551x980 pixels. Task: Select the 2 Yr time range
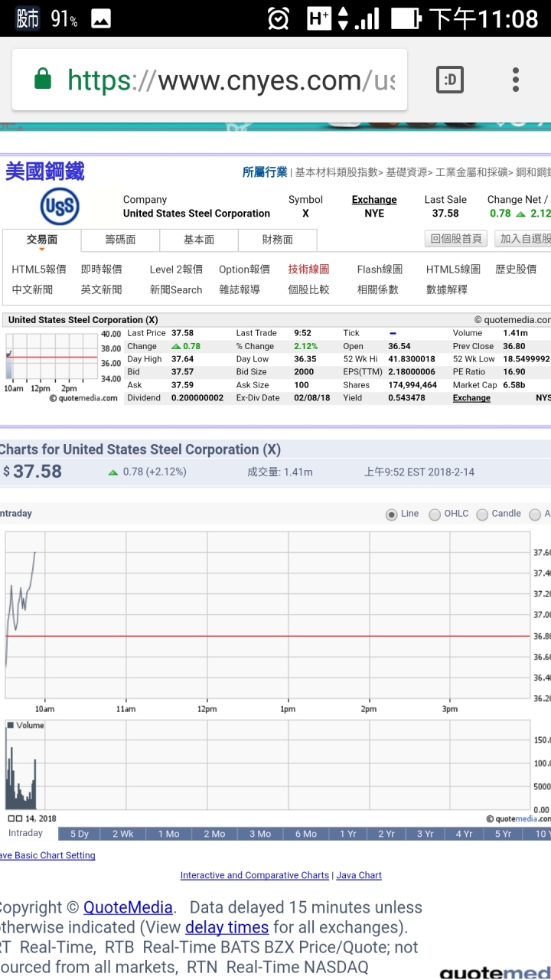pyautogui.click(x=386, y=834)
